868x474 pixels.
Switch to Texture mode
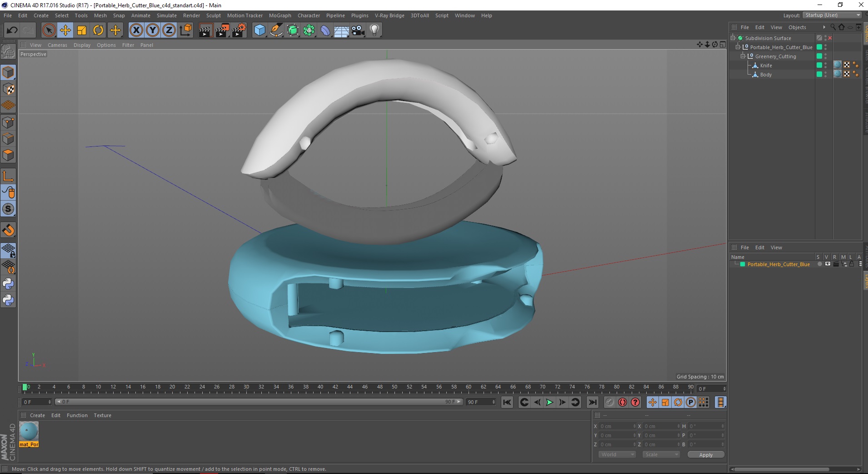(8, 89)
